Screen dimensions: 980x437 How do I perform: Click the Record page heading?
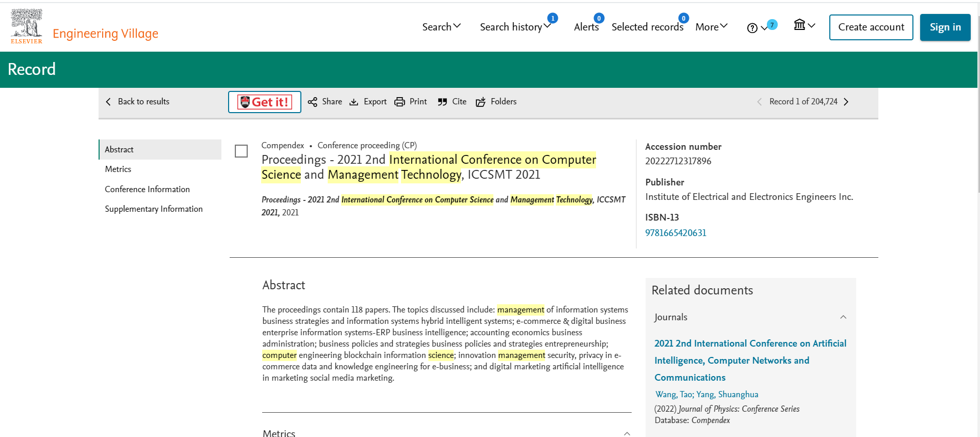point(31,69)
